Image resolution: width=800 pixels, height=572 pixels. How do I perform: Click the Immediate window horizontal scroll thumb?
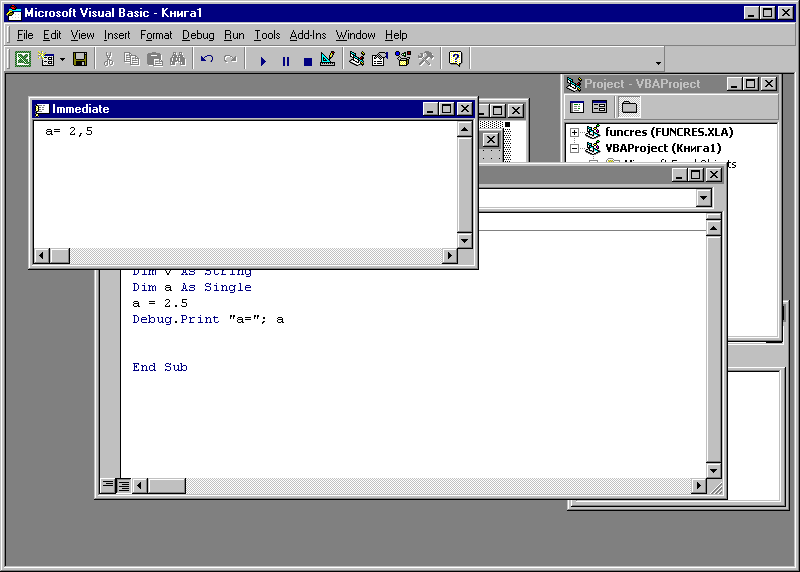tap(60, 256)
